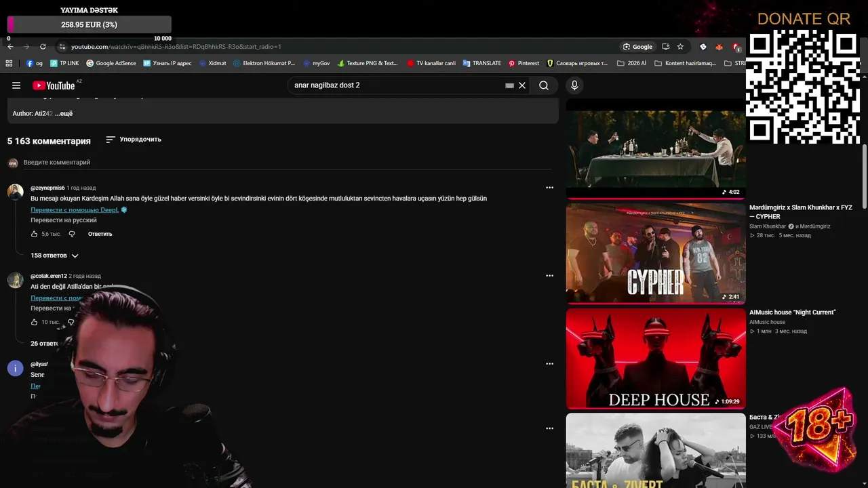Expand the 2026 AI bookmarks folder

click(631, 63)
